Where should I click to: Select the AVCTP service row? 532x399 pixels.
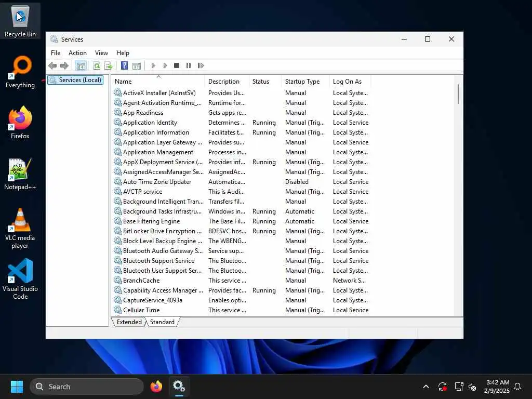(x=241, y=192)
